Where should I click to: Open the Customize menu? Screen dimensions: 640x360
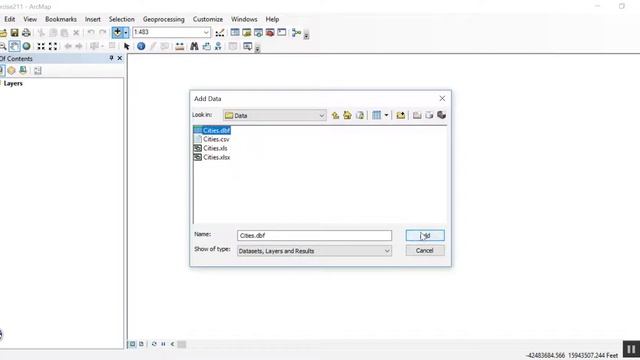tap(208, 19)
